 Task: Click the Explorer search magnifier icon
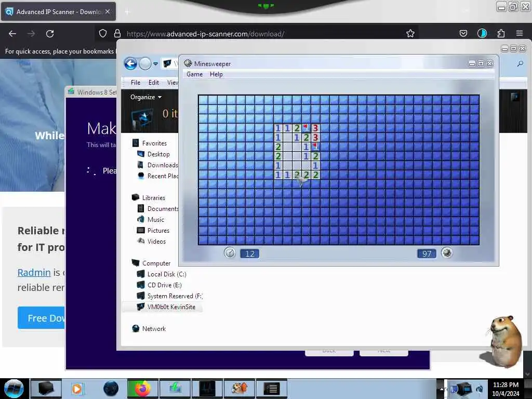(x=520, y=63)
